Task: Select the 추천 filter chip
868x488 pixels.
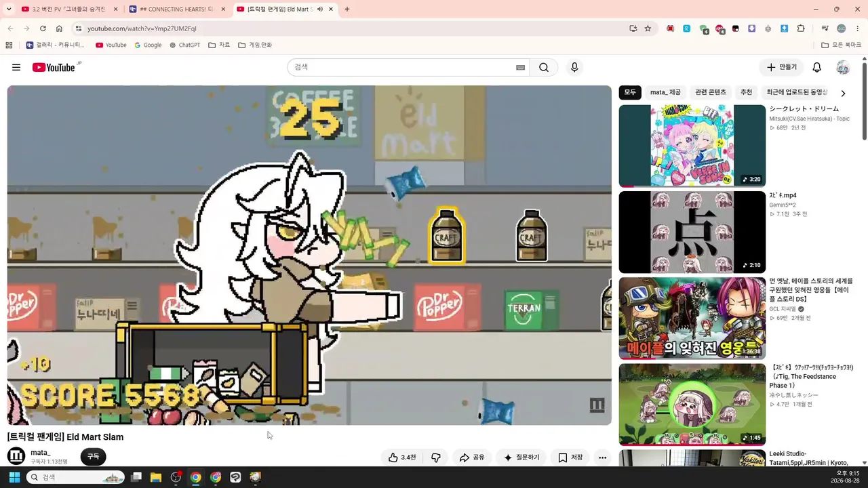Action: click(x=747, y=92)
